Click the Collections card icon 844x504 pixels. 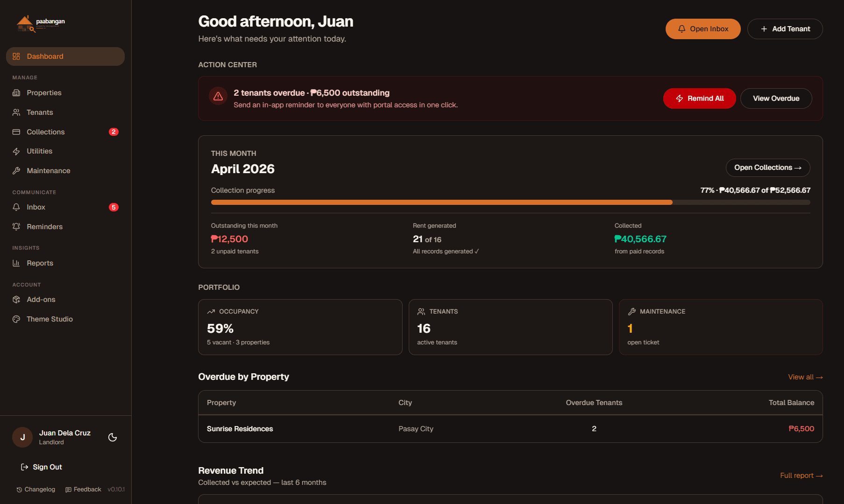pos(16,132)
